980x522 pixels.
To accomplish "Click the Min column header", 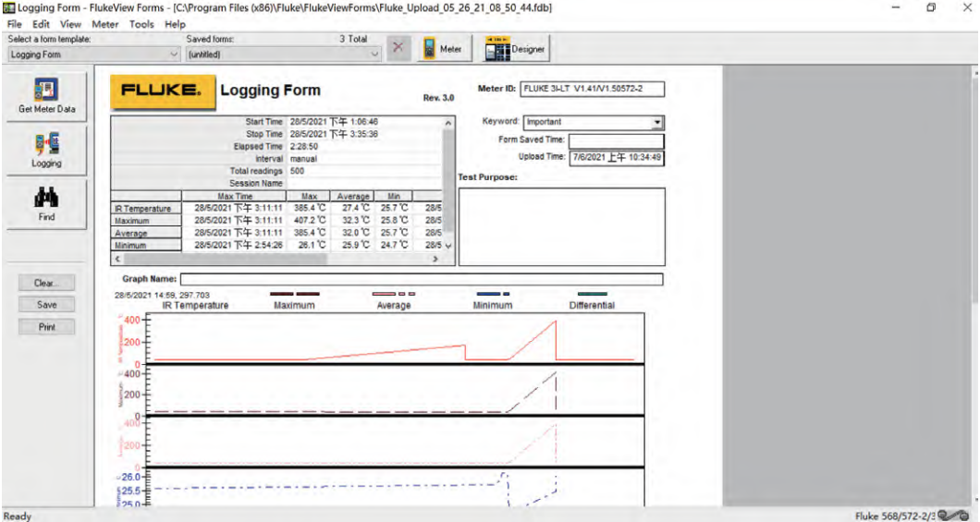I will tap(394, 196).
